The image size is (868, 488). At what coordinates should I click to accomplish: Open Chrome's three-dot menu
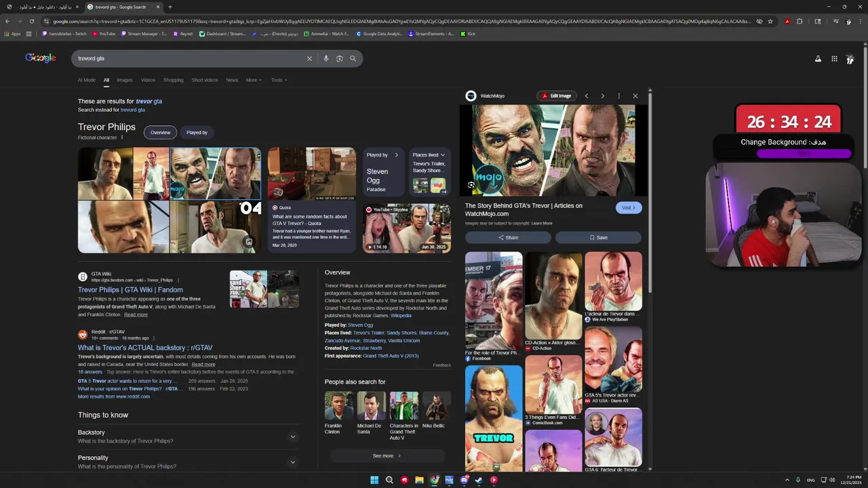(861, 21)
